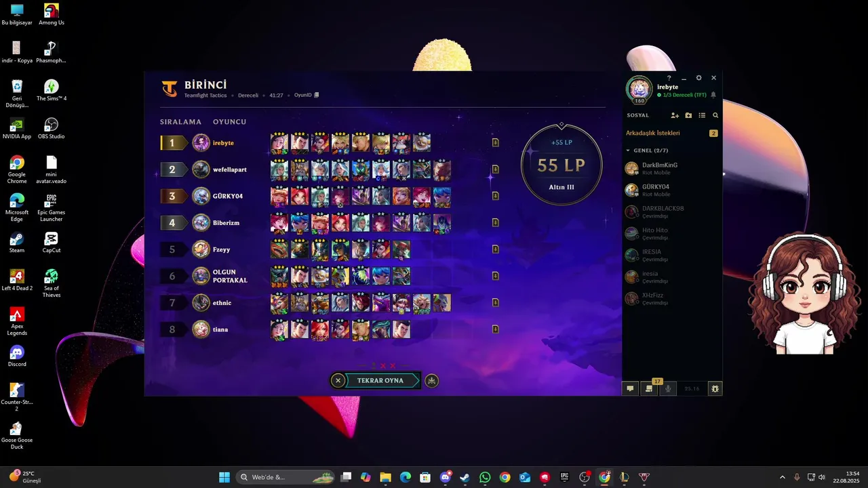Open File Explorer from the taskbar
The width and height of the screenshot is (868, 488).
pyautogui.click(x=385, y=477)
